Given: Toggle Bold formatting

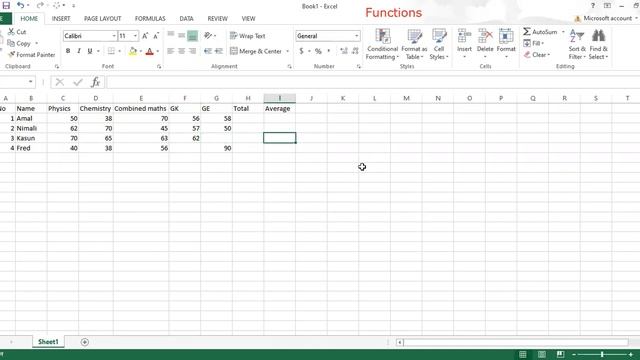Looking at the screenshot, I should pos(68,51).
